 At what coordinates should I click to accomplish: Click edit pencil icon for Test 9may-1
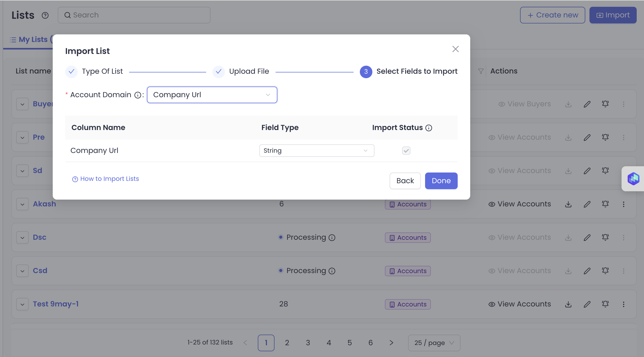click(x=587, y=304)
